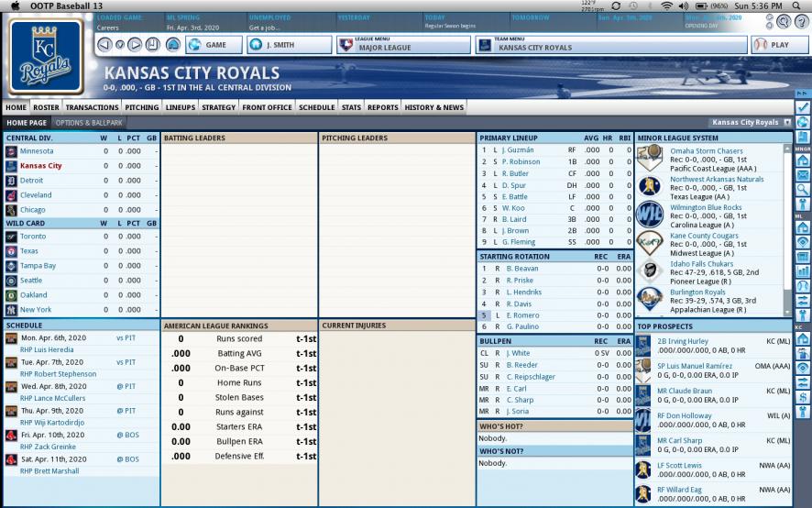
Task: Click the Kansas City Royals team logo
Action: [x=46, y=56]
